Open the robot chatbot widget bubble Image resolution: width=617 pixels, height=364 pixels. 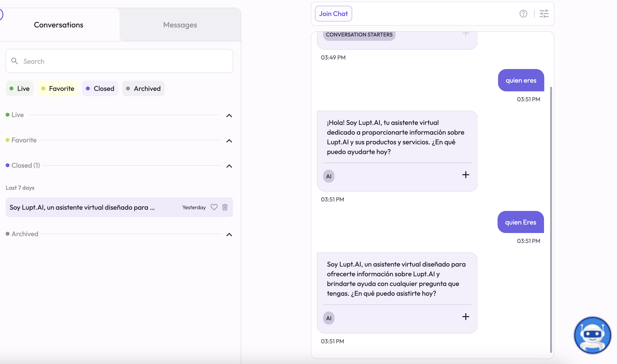pyautogui.click(x=592, y=335)
